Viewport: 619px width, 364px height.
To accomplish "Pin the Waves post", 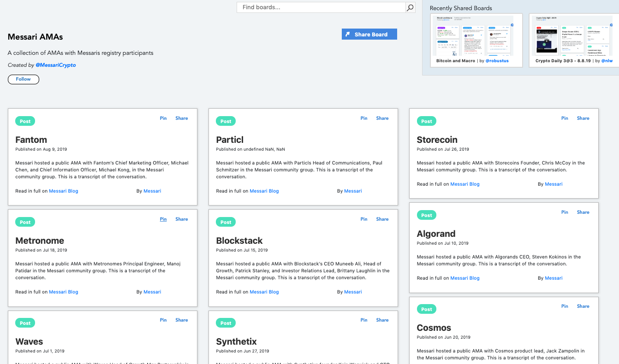I will click(x=163, y=320).
